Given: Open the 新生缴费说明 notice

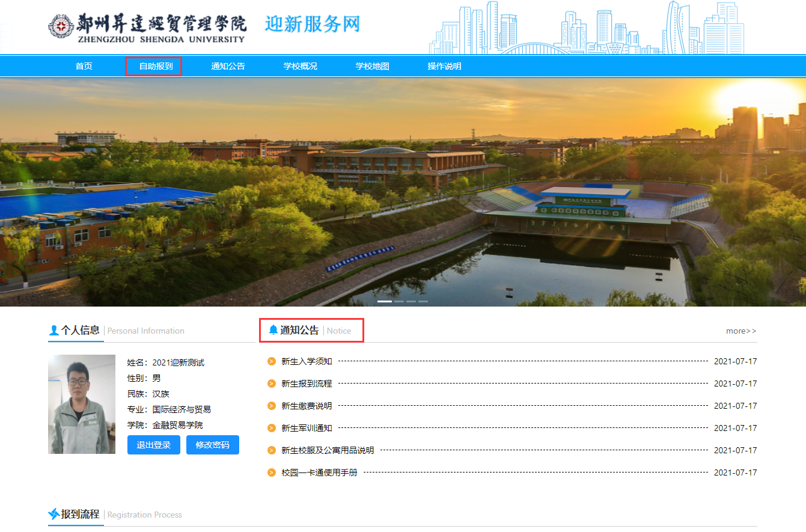Looking at the screenshot, I should pyautogui.click(x=307, y=406).
